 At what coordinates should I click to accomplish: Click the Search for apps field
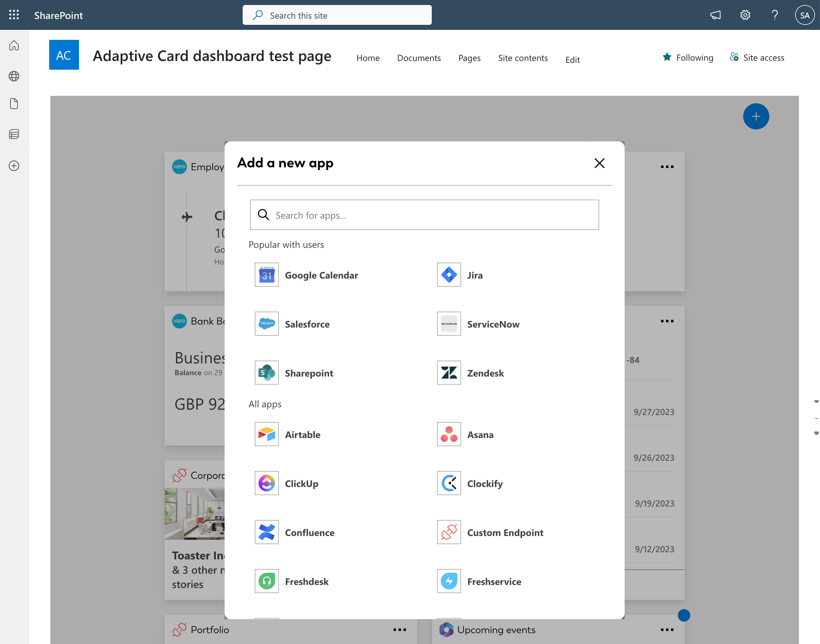coord(424,215)
